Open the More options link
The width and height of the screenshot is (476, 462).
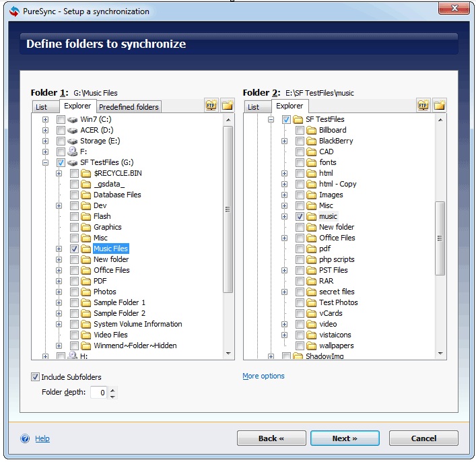[x=263, y=376]
